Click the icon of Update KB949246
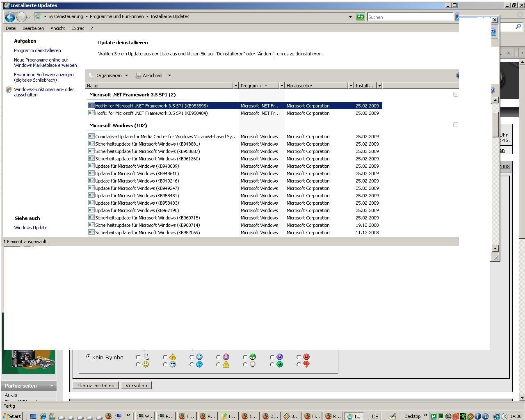Viewport: 525px width, 420px height. pos(91,180)
